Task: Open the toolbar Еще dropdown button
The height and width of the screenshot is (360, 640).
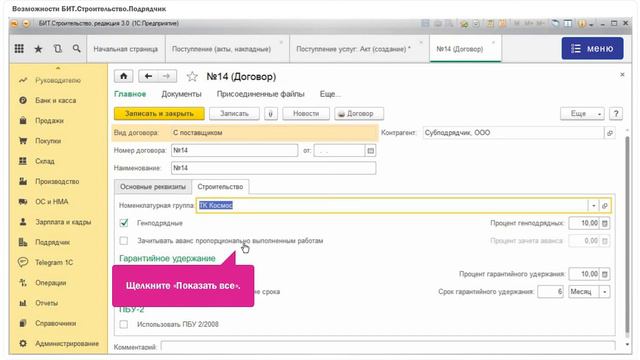Action: [582, 113]
